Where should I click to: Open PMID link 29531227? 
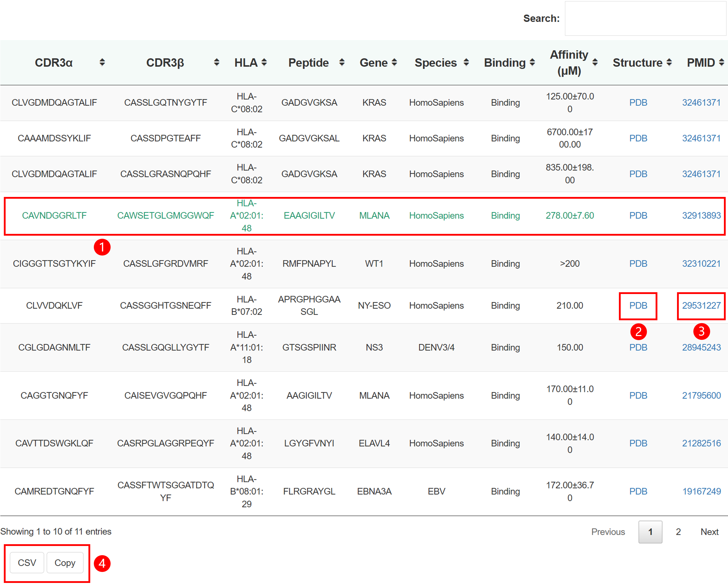pyautogui.click(x=701, y=306)
